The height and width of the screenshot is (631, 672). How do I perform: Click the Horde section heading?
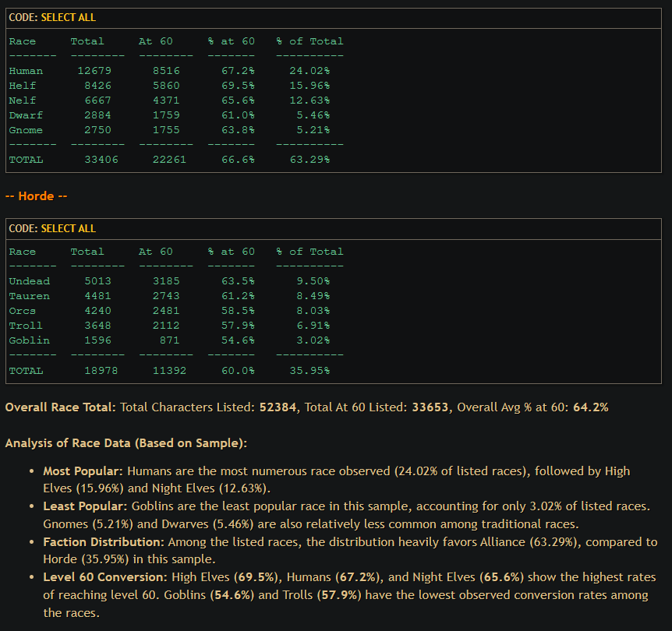pyautogui.click(x=36, y=196)
